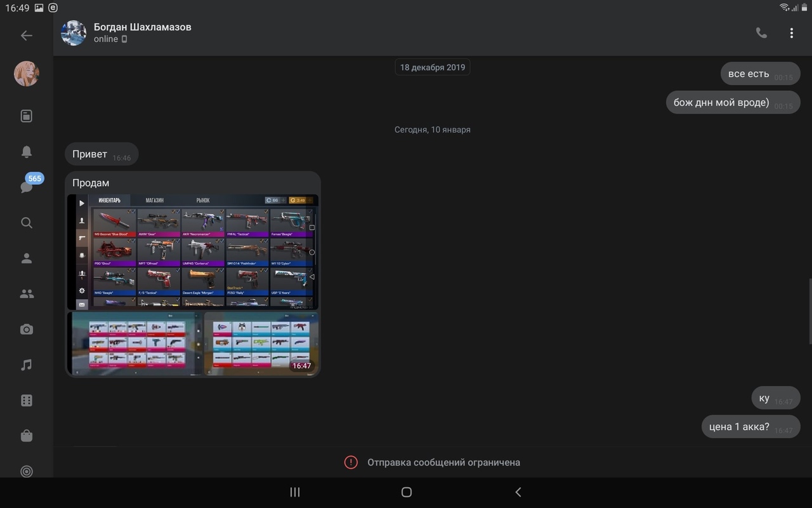Viewport: 812px width, 508px height.
Task: Open notifications via the bell icon
Action: tap(26, 152)
